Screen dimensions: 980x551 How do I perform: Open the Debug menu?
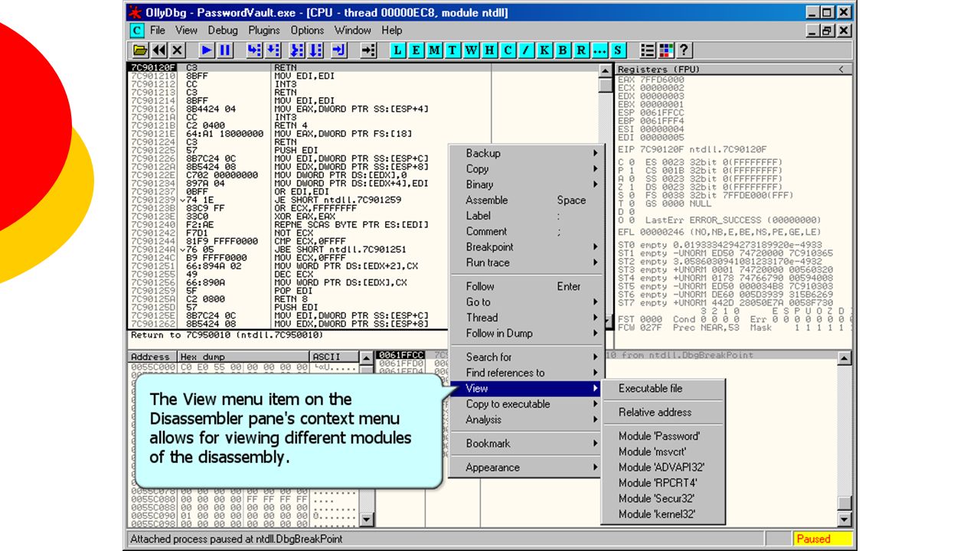[223, 31]
